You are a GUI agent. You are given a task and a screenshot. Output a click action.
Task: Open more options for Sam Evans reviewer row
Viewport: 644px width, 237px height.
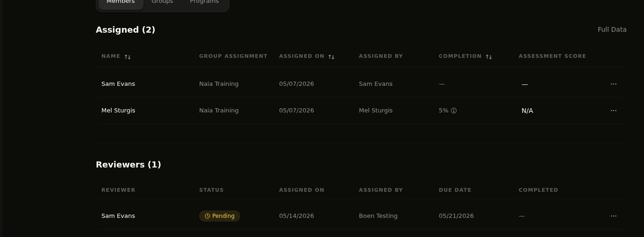(x=614, y=216)
